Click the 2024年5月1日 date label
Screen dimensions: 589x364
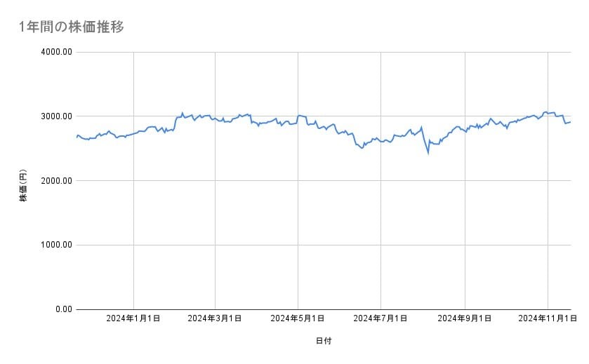[x=298, y=318]
